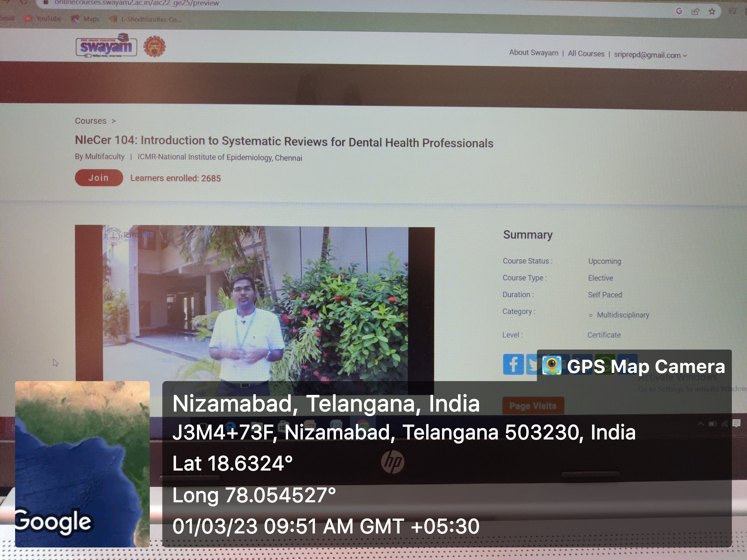Viewport: 747px width, 560px height.
Task: Click the 'Learners enrolled: 2685' text
Action: tap(176, 178)
